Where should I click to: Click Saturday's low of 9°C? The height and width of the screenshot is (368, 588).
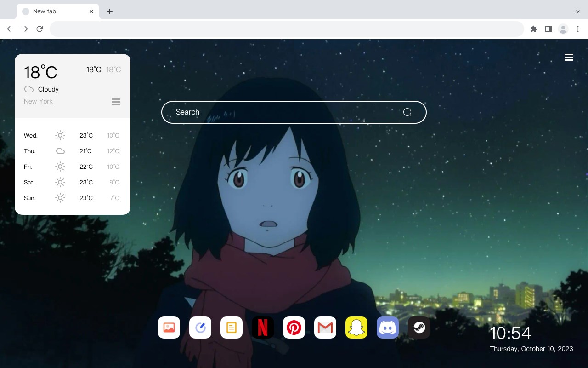point(114,182)
